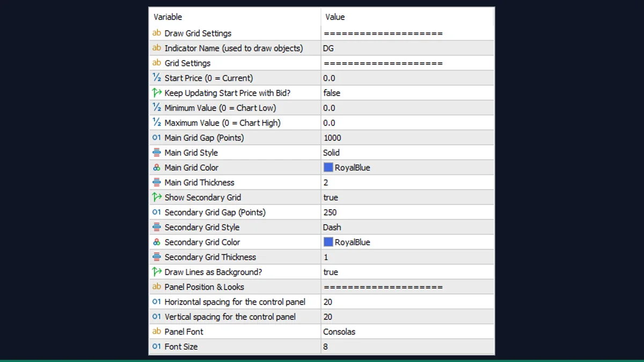This screenshot has width=644, height=362.
Task: Click the integer icon beside Vertical spacing
Action: [x=157, y=317]
